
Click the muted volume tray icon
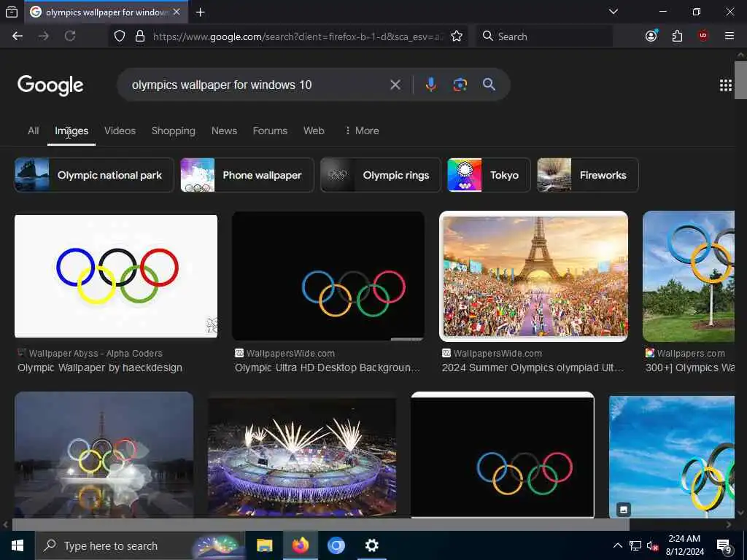point(652,545)
